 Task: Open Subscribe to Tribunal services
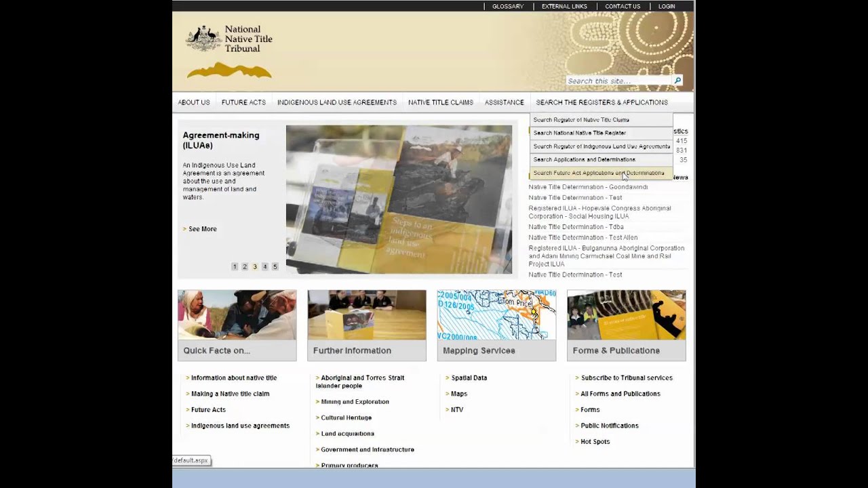627,378
